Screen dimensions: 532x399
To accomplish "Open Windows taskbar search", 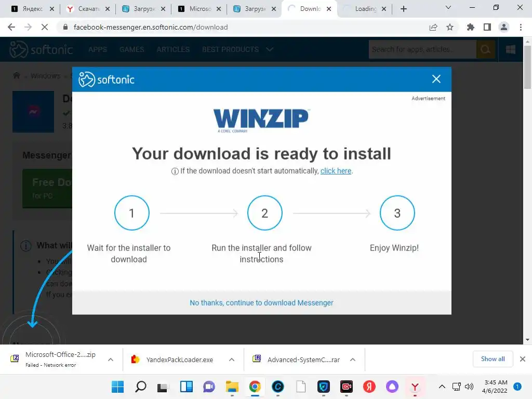I will click(140, 387).
